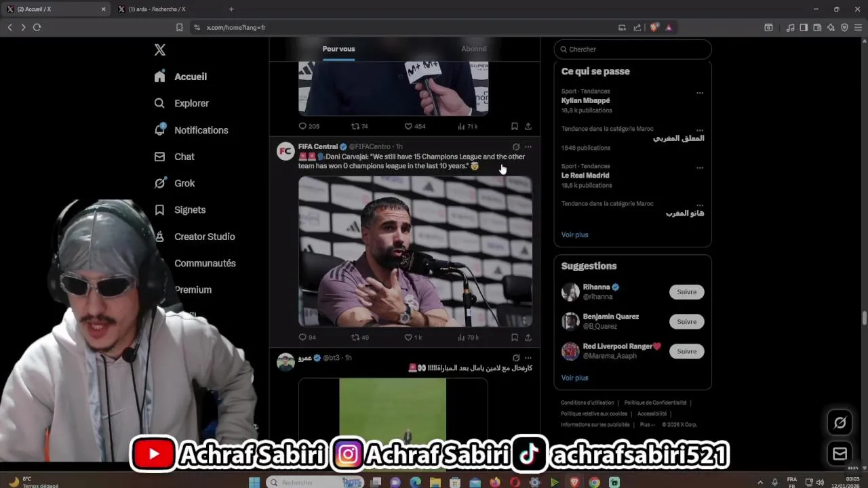Go back with browser back arrow
The width and height of the screenshot is (868, 488).
coord(9,27)
